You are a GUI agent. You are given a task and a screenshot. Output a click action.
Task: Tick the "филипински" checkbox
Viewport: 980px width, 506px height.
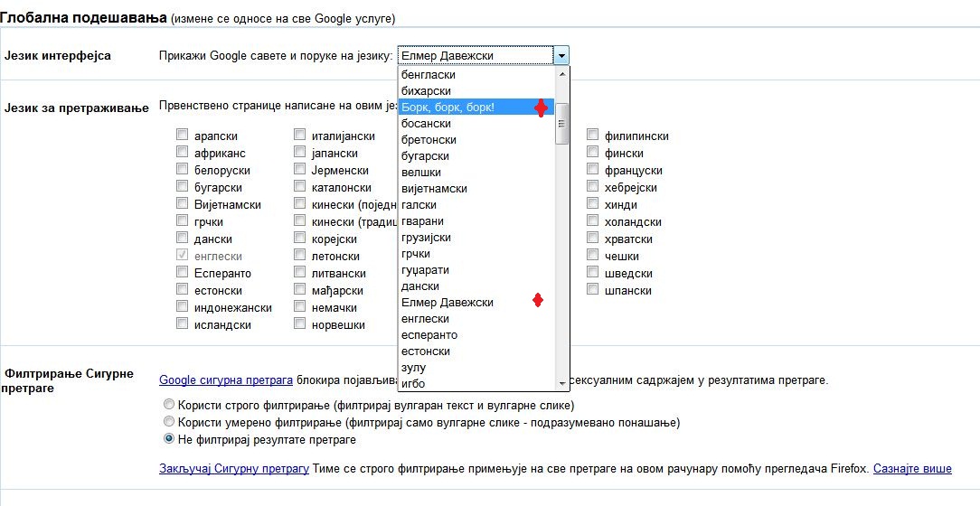click(x=593, y=136)
